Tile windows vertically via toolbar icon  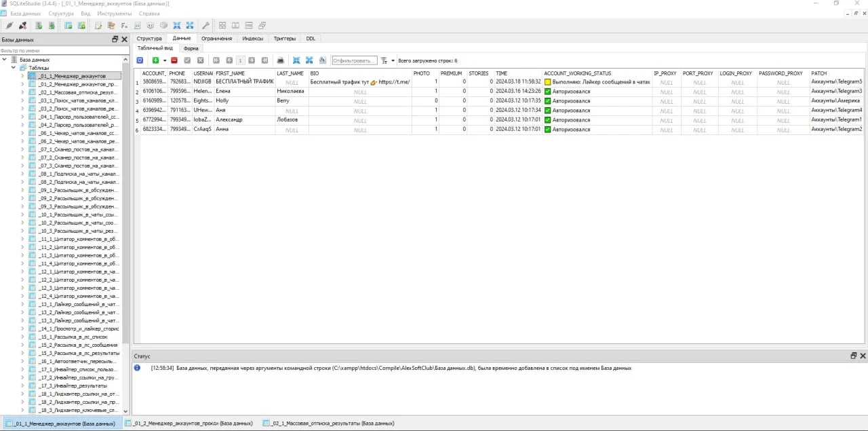tap(250, 26)
